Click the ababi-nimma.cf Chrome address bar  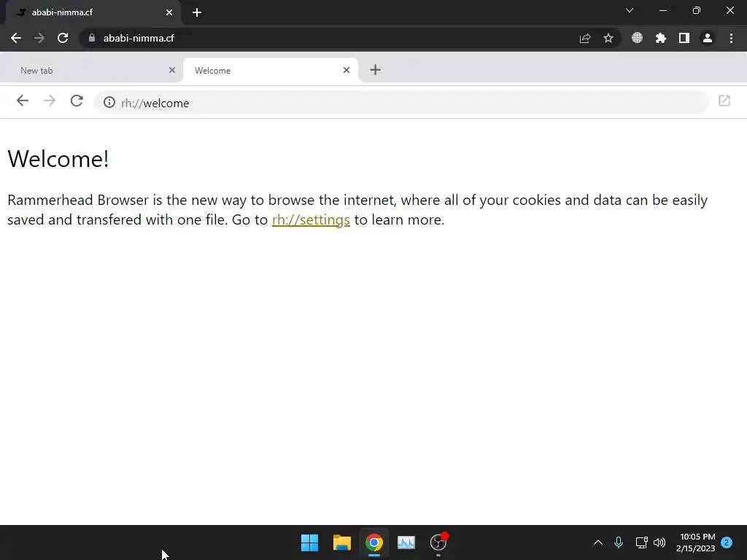pos(350,38)
